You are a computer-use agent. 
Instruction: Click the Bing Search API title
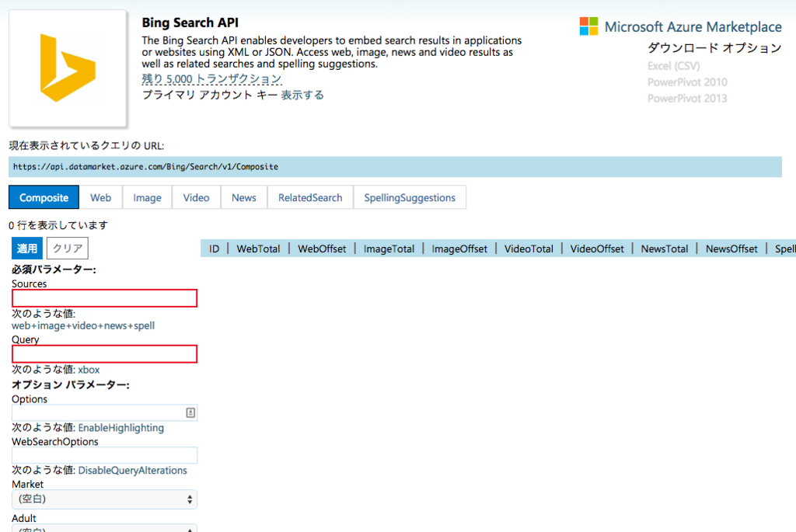tap(190, 23)
